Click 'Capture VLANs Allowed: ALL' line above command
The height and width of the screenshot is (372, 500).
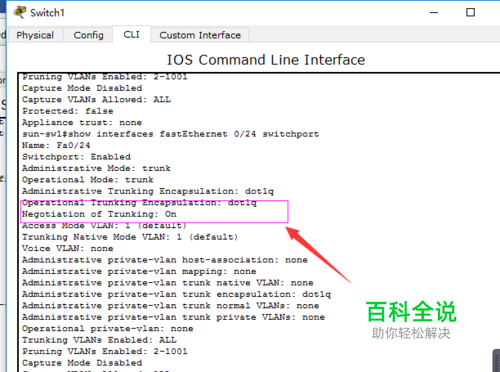pos(96,100)
